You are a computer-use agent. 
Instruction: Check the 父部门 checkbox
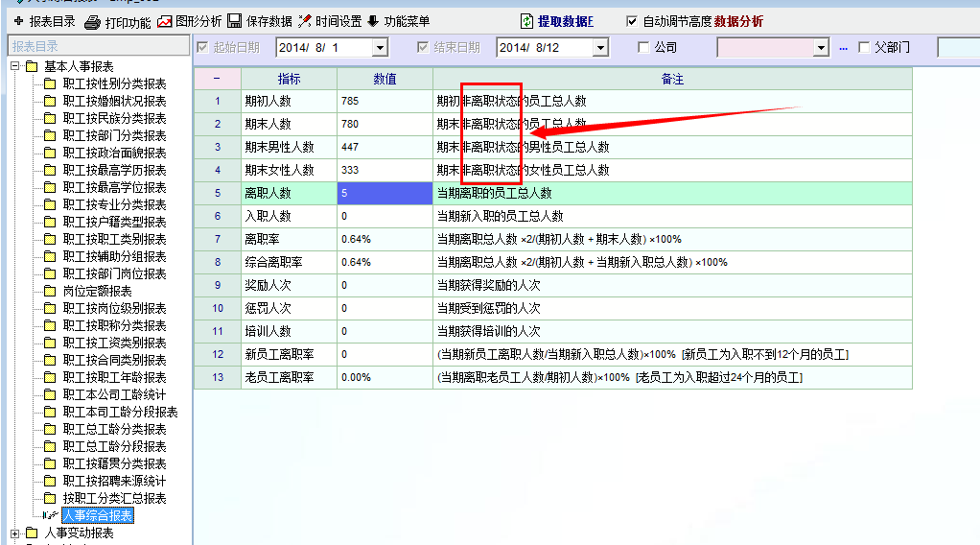[864, 47]
